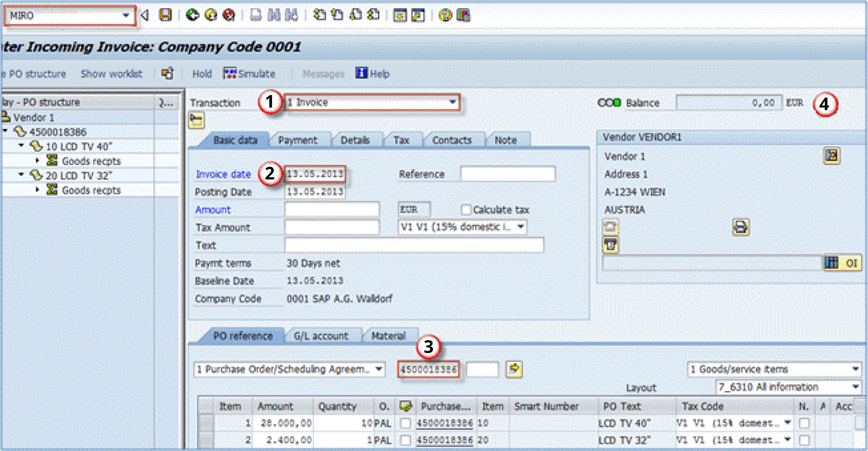
Task: Collapse the 4500018386 purchase order tree node
Action: point(5,130)
